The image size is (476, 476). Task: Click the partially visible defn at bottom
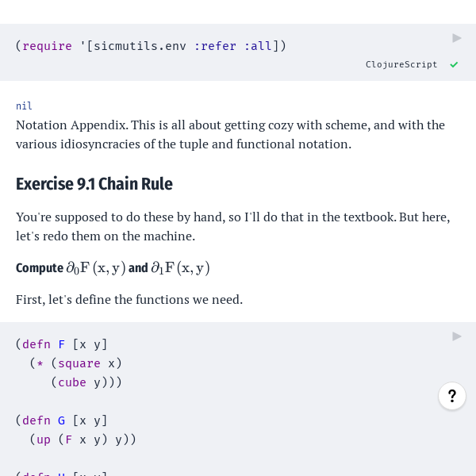click(61, 474)
